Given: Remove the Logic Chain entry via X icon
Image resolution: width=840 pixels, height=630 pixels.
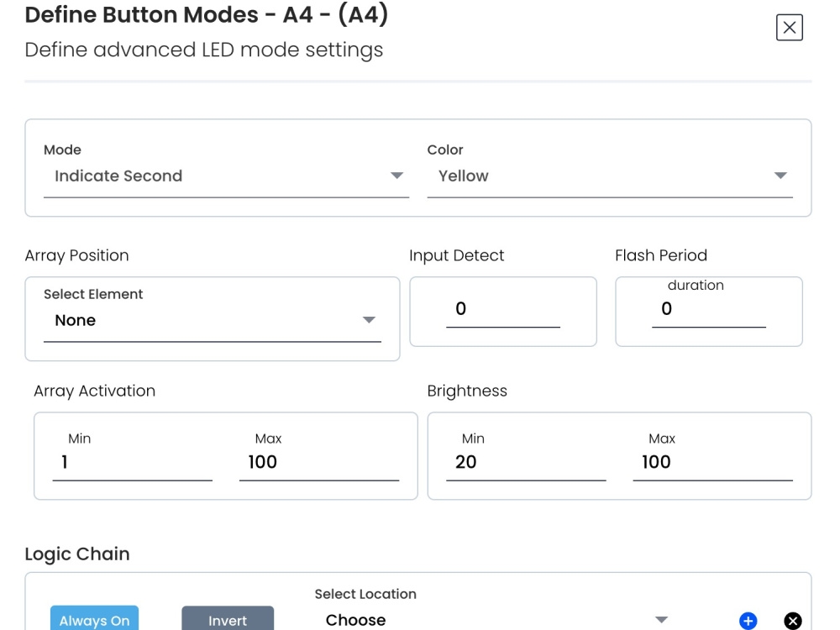Looking at the screenshot, I should point(790,621).
